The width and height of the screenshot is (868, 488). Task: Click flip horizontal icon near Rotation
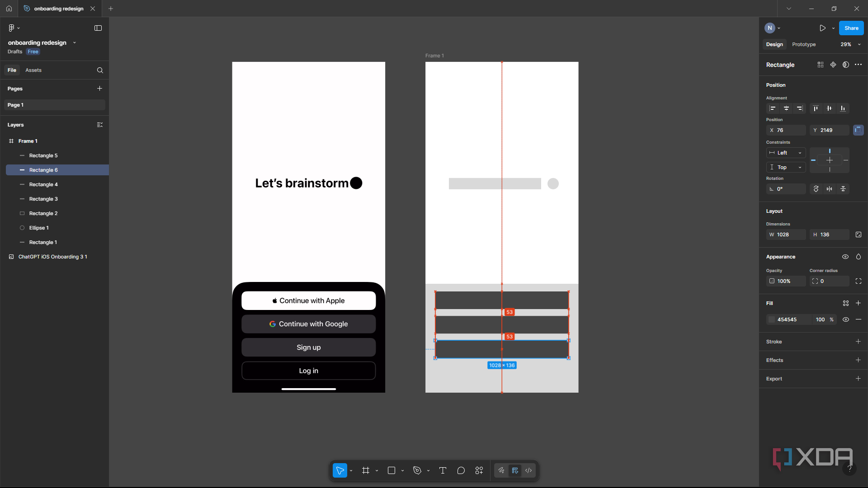[x=830, y=189]
